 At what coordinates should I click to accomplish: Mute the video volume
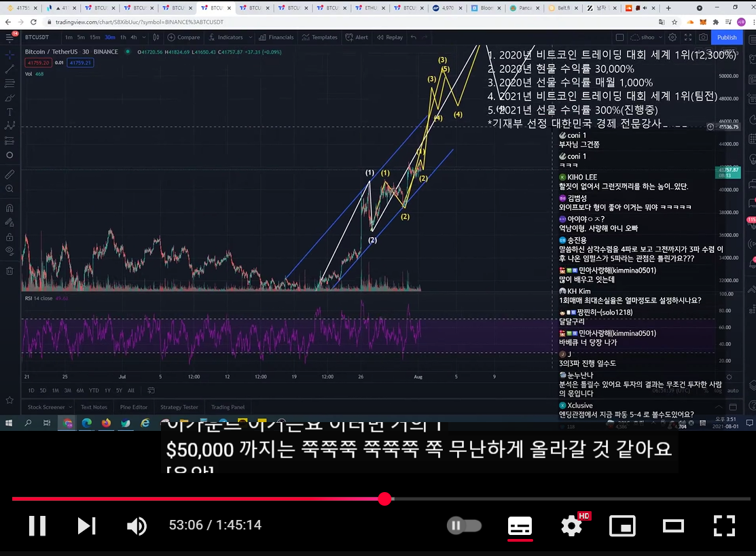(x=137, y=525)
